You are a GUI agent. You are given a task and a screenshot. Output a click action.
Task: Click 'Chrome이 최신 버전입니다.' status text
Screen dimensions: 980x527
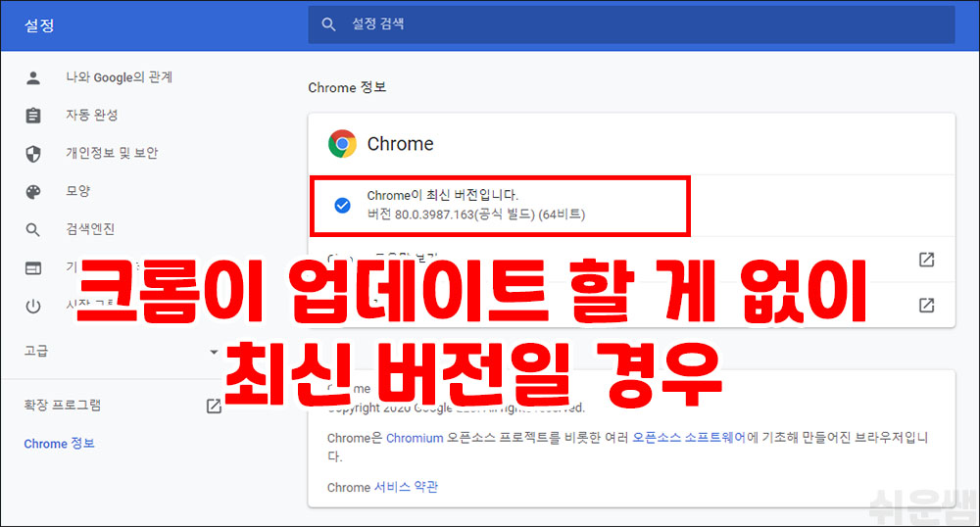(x=443, y=196)
